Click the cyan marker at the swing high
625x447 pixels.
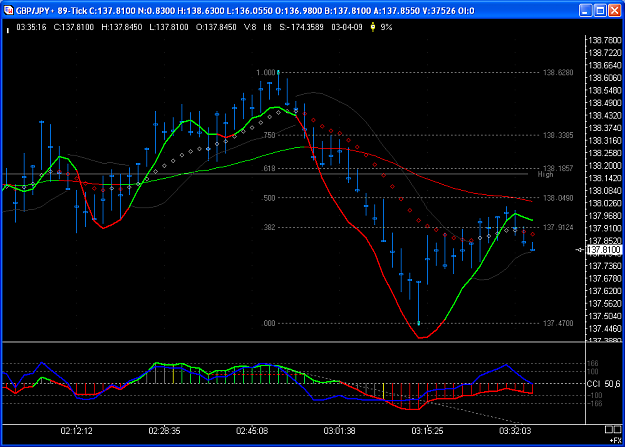pos(278,72)
